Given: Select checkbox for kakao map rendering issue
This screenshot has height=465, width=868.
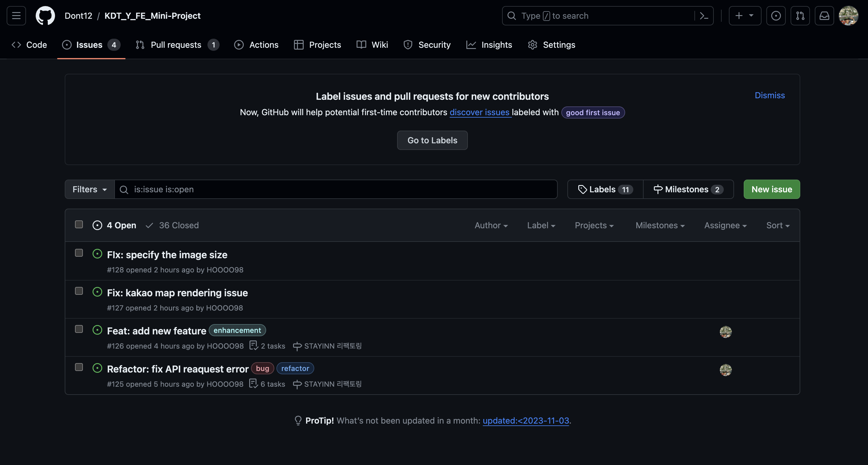Looking at the screenshot, I should [x=79, y=291].
